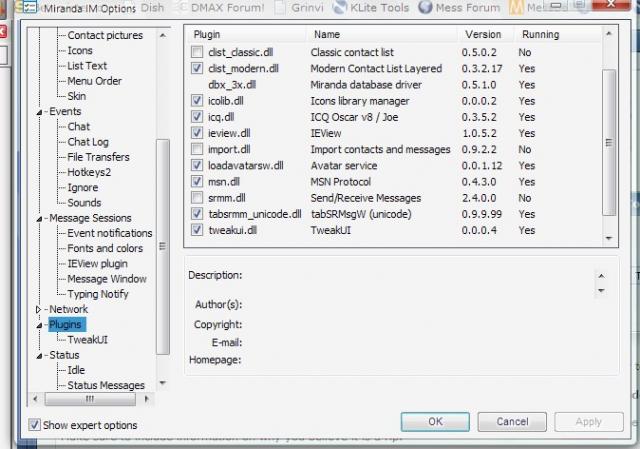640x449 pixels.
Task: Sort the list by the Running column header
Action: (x=540, y=34)
